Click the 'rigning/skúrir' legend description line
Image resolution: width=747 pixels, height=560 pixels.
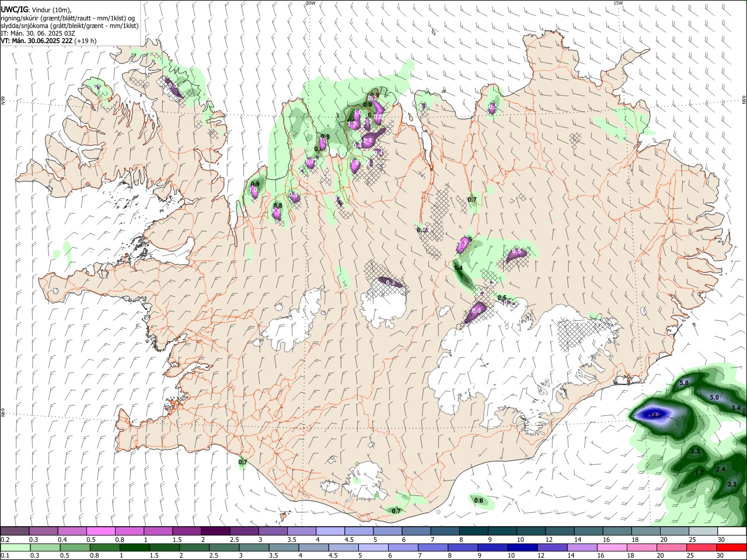click(68, 18)
